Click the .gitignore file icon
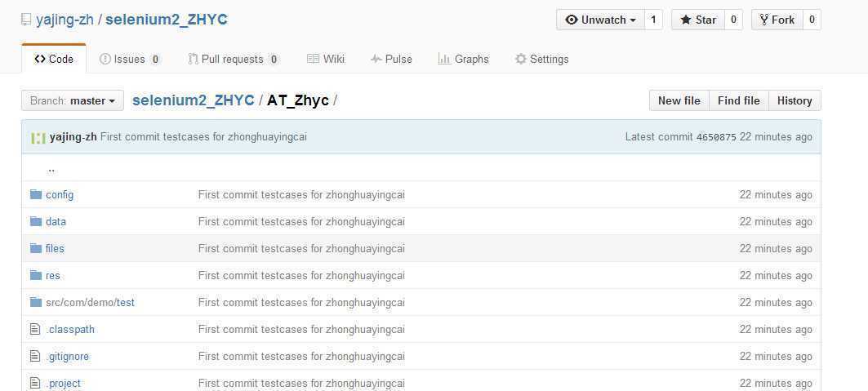The height and width of the screenshot is (391, 868). [x=35, y=356]
